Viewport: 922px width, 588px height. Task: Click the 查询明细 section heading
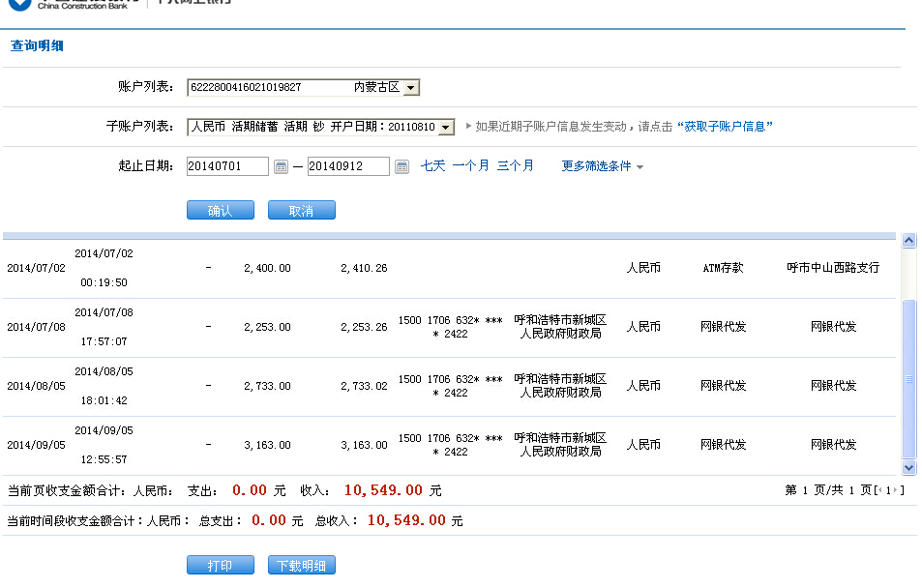(x=37, y=45)
